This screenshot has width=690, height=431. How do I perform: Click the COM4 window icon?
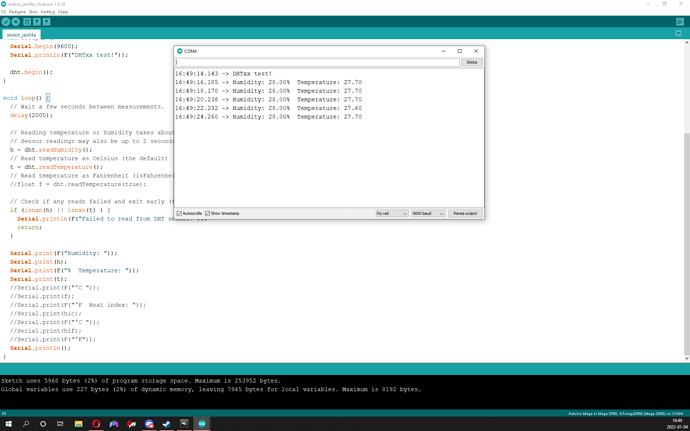[x=180, y=51]
